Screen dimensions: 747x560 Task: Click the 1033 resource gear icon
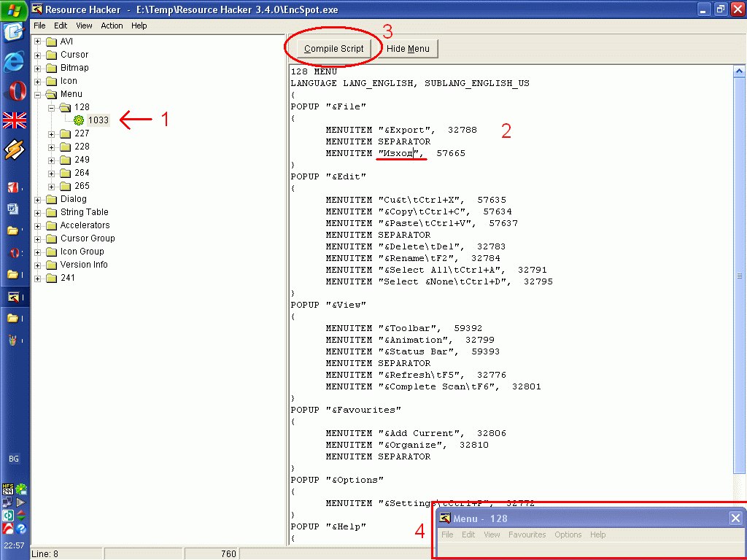79,120
